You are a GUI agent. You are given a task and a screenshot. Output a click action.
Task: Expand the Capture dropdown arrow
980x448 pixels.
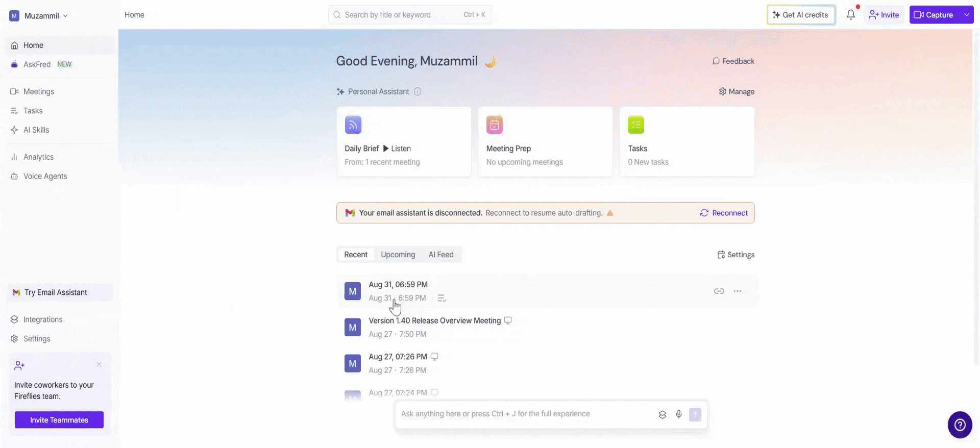967,15
